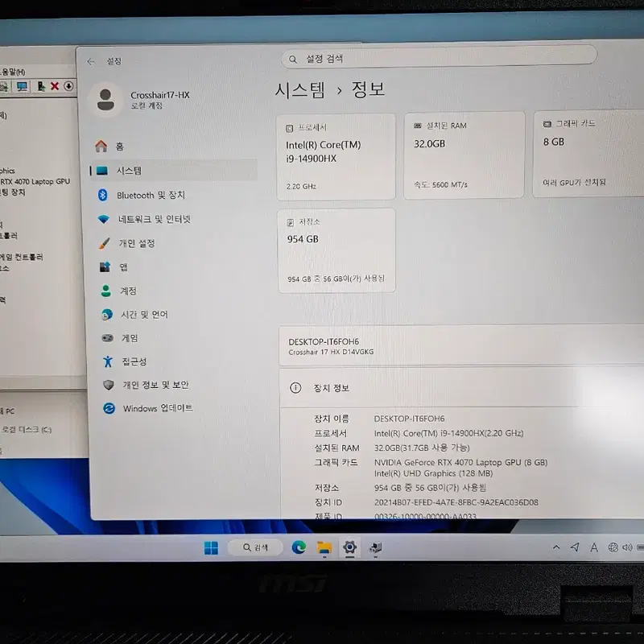Select RTX 4070 Laptop GPU in Device Manager tree
Viewport: 644px width, 644px height.
(35, 182)
